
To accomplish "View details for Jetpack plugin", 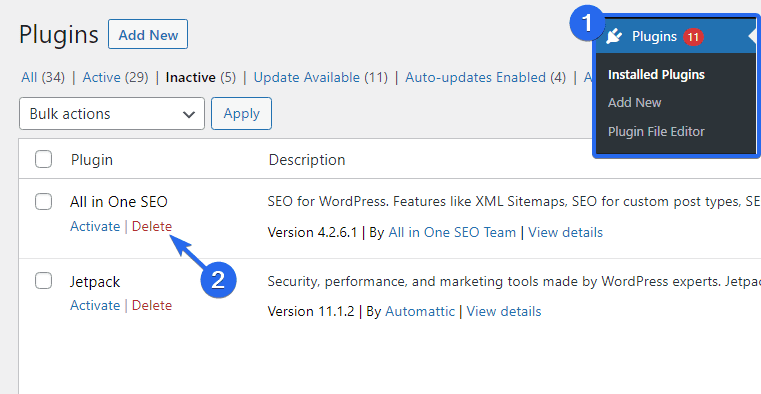I will click(x=504, y=312).
